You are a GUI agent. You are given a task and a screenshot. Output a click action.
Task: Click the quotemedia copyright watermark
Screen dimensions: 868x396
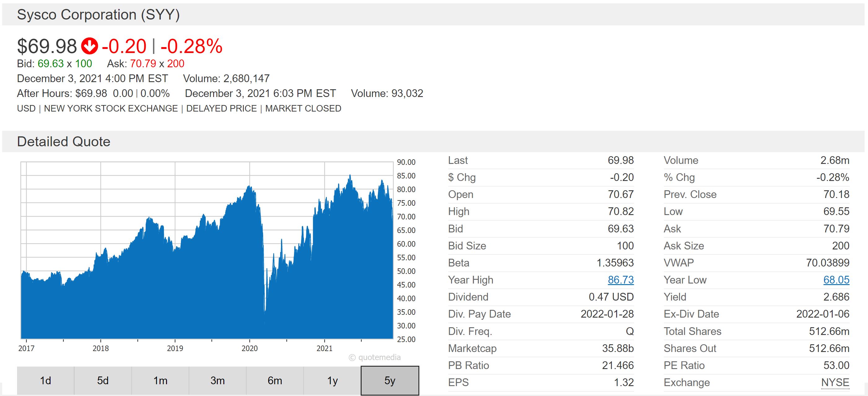coord(375,358)
